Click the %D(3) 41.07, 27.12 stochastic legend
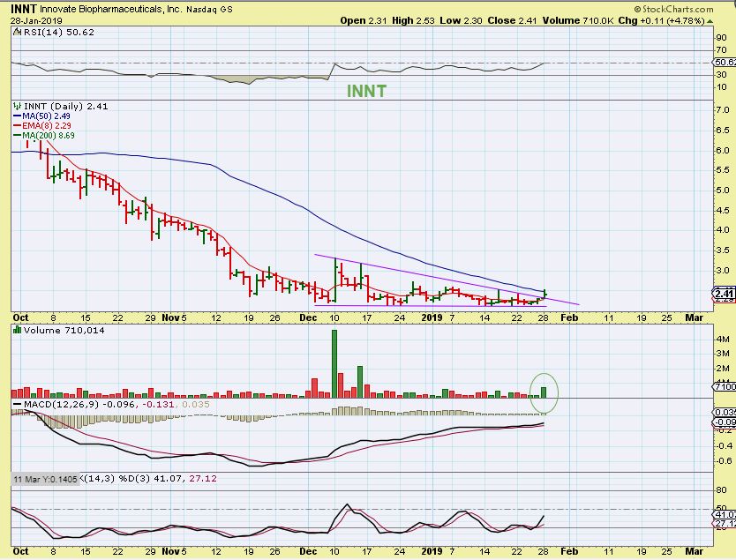Screen dimensions: 736x560 pyautogui.click(x=168, y=478)
